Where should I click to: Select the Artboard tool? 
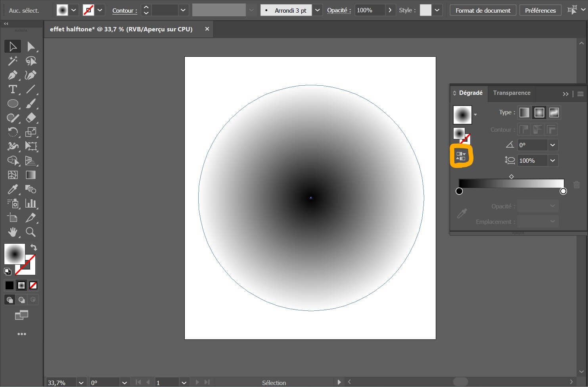(13, 218)
